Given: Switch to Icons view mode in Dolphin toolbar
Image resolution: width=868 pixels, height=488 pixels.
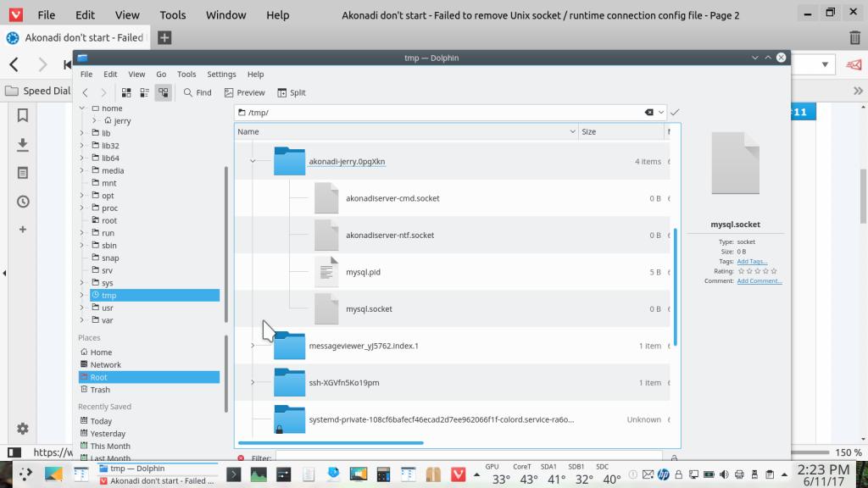Looking at the screenshot, I should [126, 92].
